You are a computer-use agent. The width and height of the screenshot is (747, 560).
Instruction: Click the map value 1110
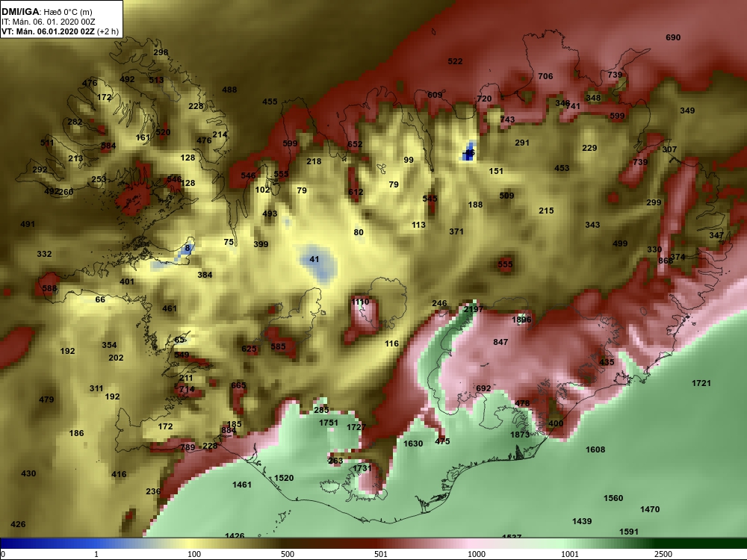pos(360,302)
